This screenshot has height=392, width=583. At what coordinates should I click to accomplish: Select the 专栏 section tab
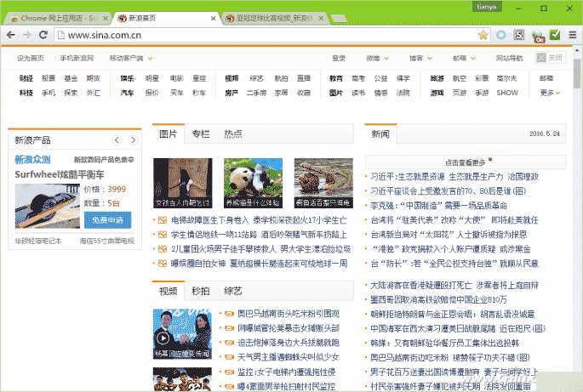[201, 134]
